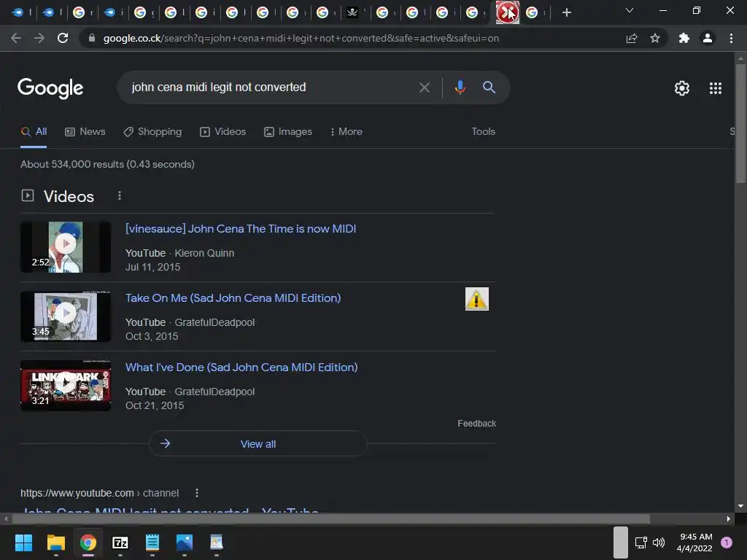Click the address bar URL
Image resolution: width=747 pixels, height=560 pixels.
[301, 38]
